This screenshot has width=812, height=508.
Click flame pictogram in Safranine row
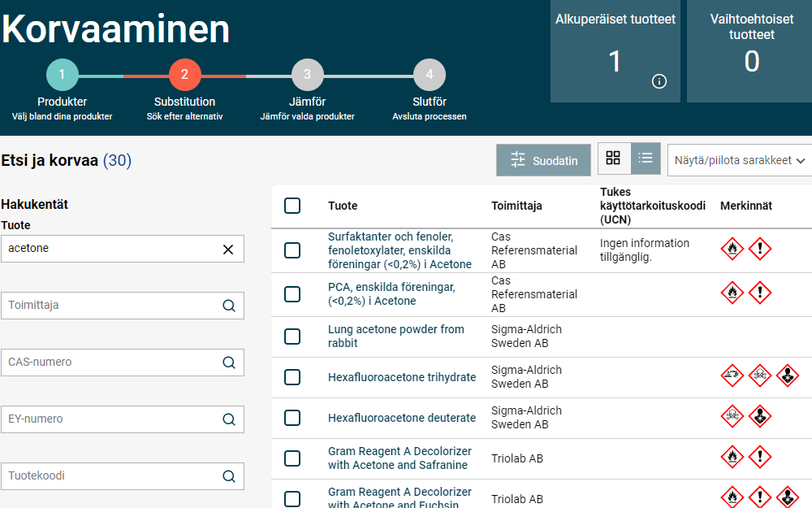(x=732, y=457)
